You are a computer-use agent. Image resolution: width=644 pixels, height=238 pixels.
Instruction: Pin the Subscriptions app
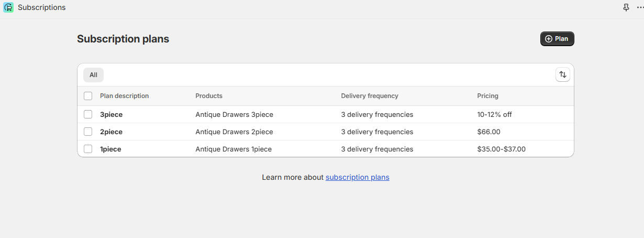point(626,8)
